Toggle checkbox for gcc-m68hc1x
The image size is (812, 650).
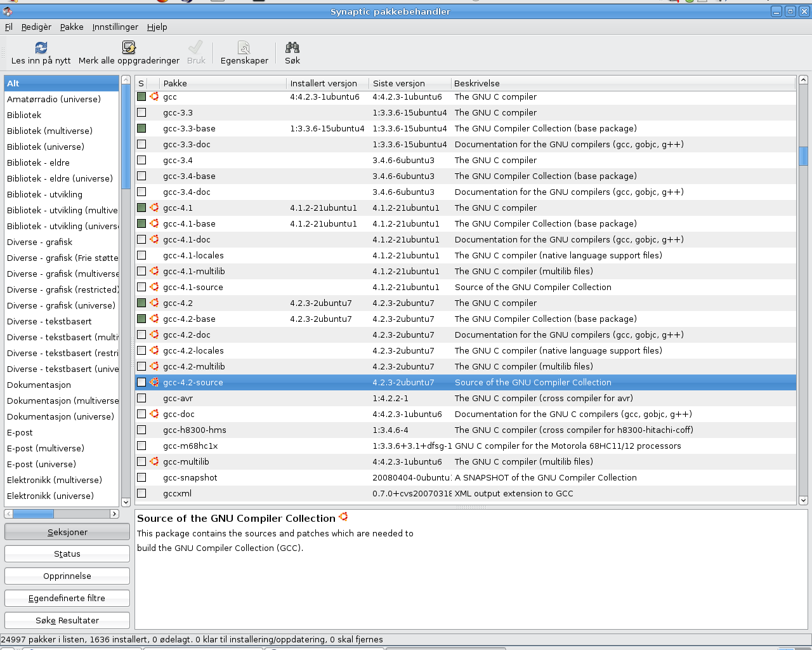[141, 446]
